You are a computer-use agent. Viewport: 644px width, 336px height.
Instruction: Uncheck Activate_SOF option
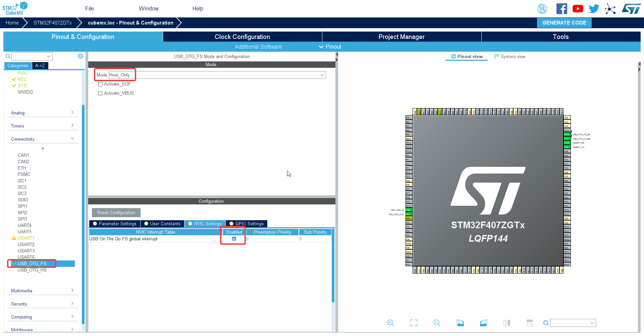(x=100, y=84)
